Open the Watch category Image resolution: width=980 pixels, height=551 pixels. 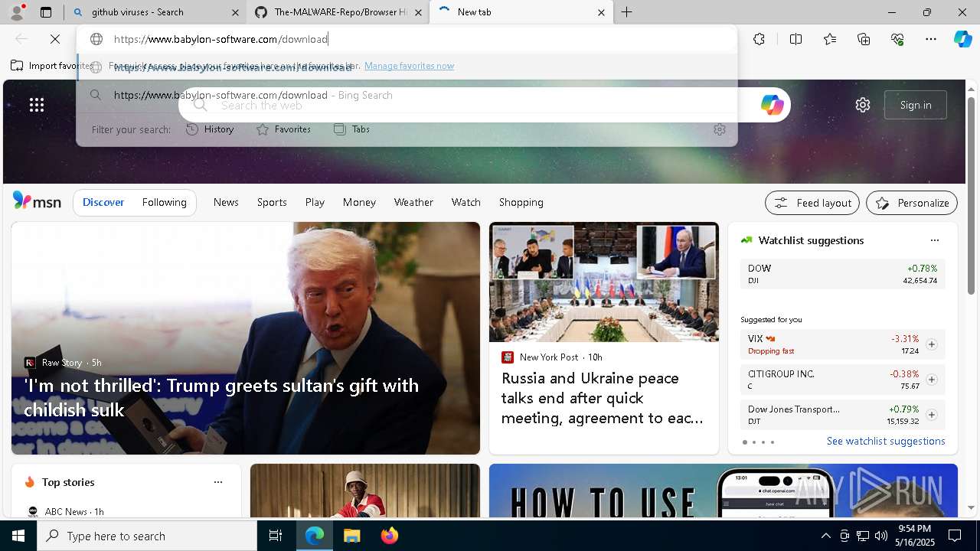click(x=465, y=202)
